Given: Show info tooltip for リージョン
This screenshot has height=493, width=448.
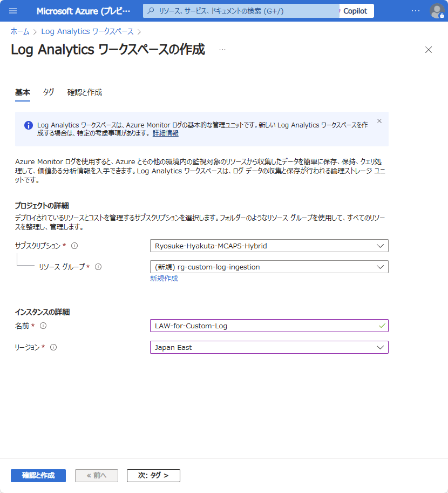Looking at the screenshot, I should (54, 347).
